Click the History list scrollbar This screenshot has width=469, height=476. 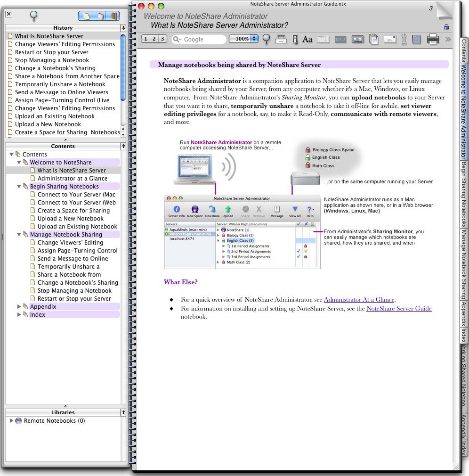pyautogui.click(x=123, y=68)
